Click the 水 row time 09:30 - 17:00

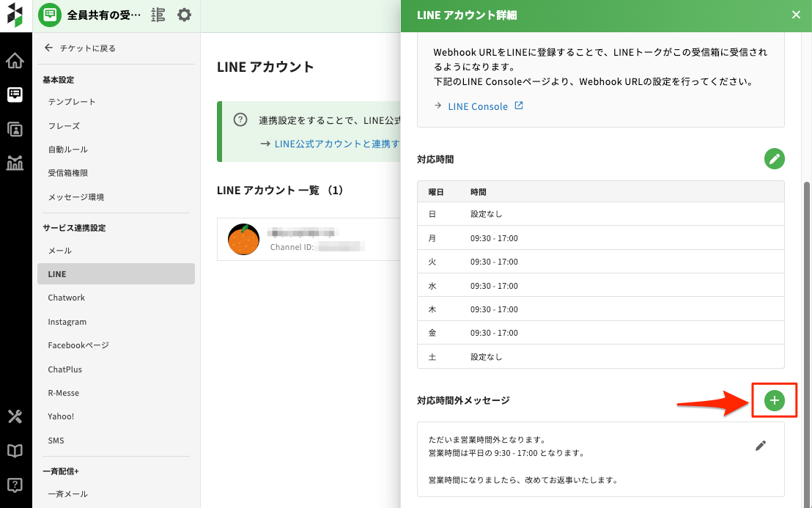click(494, 286)
